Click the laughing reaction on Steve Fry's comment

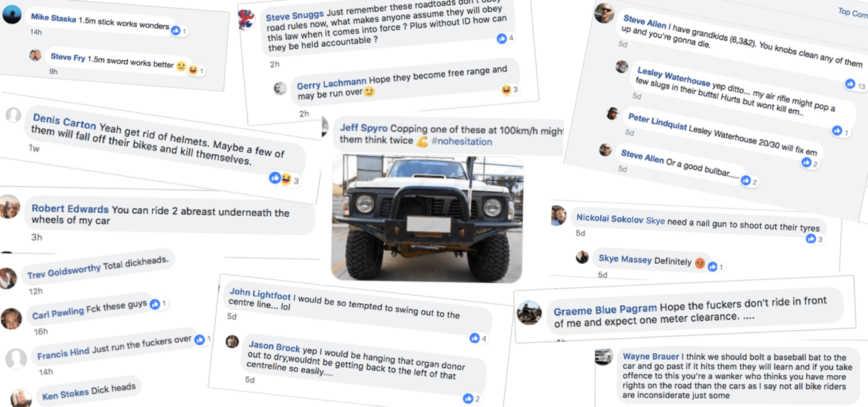192,69
